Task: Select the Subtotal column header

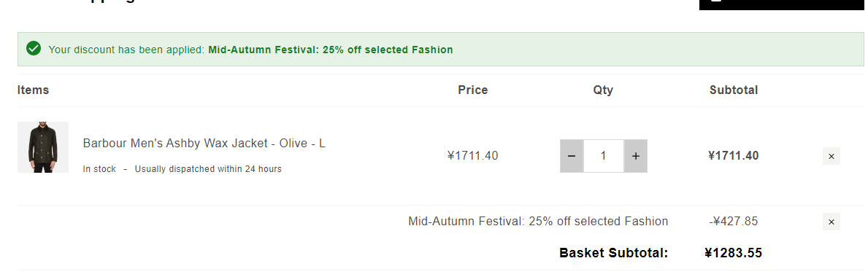Action: click(x=734, y=90)
